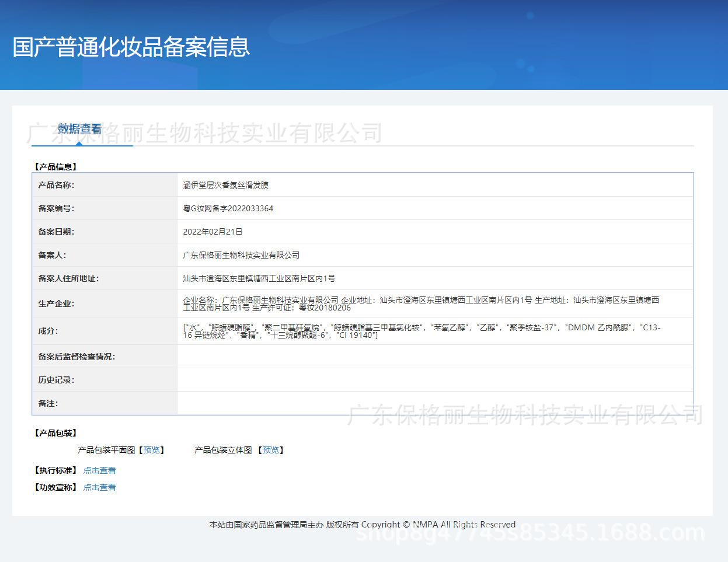Click the 生产企业 row label
Viewport: 728px width, 562px height.
click(56, 303)
